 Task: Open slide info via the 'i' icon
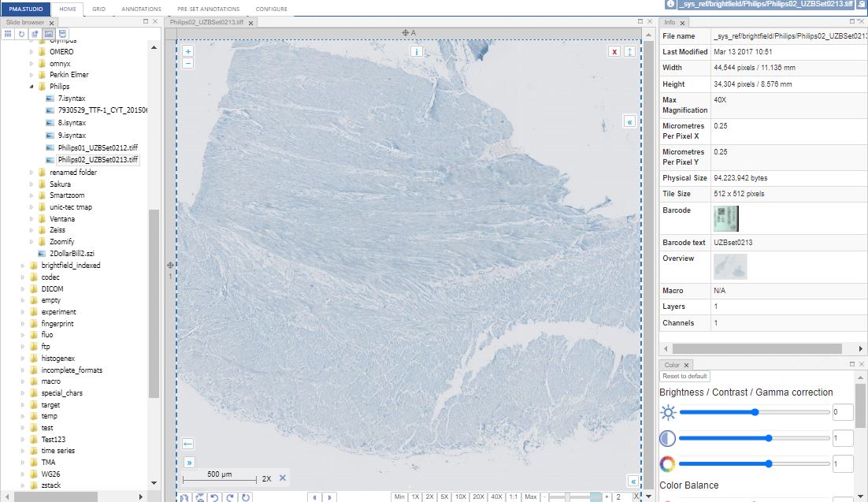tap(417, 51)
